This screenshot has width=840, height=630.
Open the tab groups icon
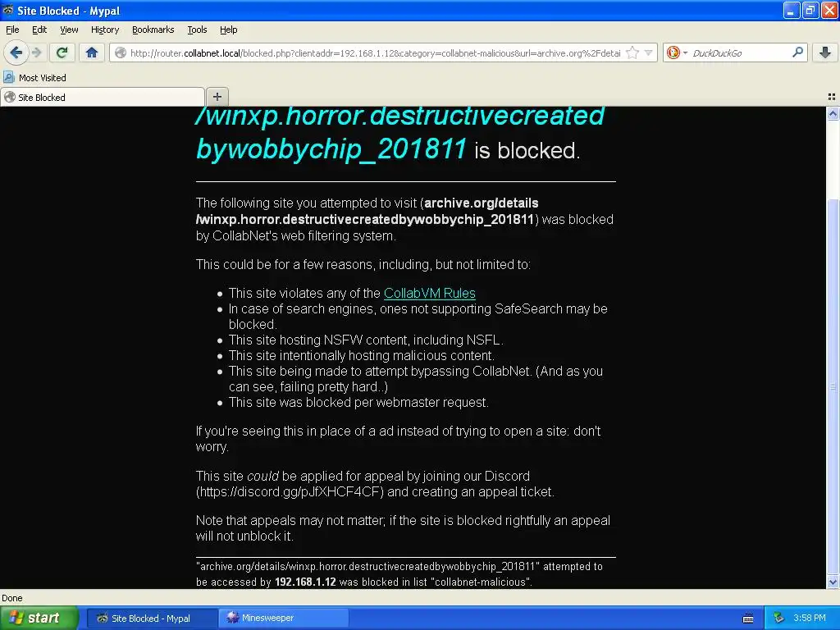pos(832,97)
